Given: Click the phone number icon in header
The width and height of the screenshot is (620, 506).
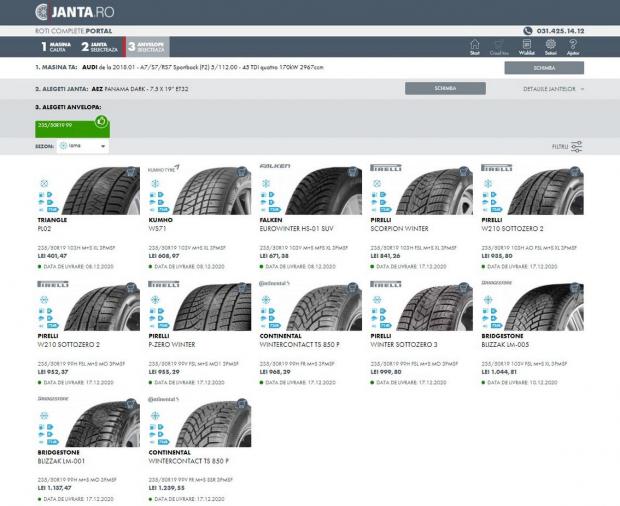Looking at the screenshot, I should point(527,31).
